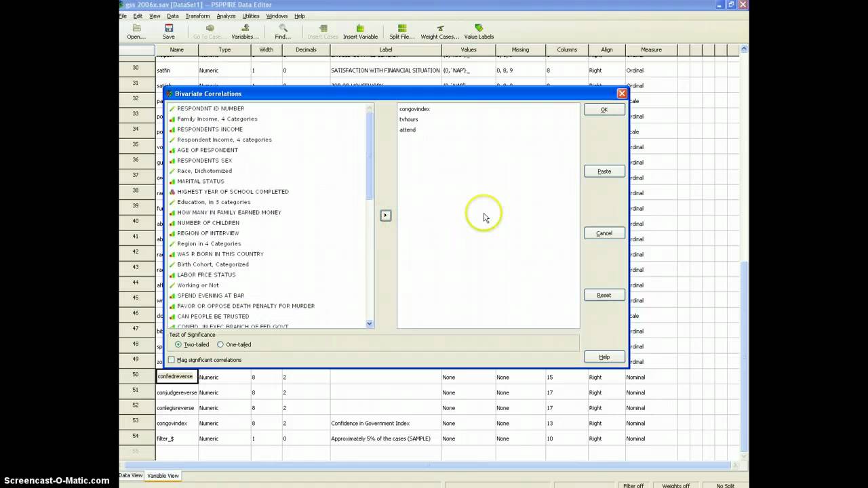The width and height of the screenshot is (868, 488).
Task: Select attend in selected variables list
Action: click(x=407, y=130)
